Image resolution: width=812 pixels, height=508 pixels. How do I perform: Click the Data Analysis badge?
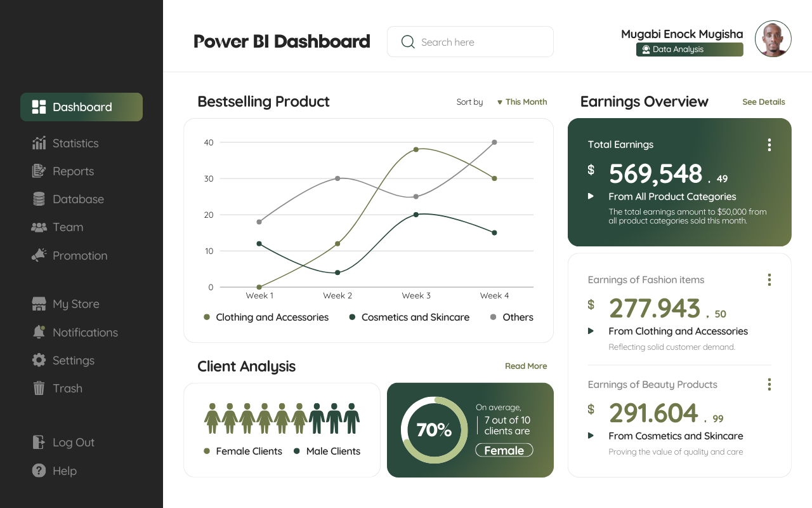690,50
